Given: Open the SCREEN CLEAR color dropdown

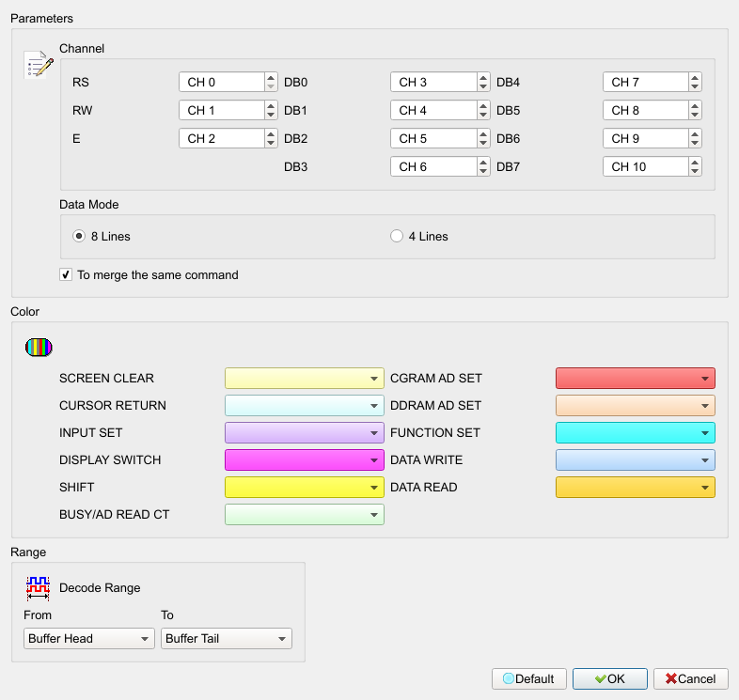Looking at the screenshot, I should coord(305,379).
